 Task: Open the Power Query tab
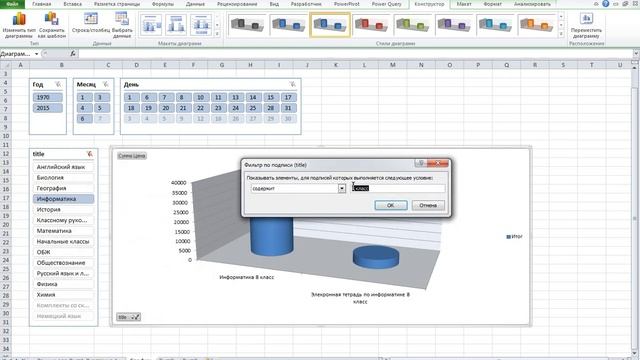(387, 4)
